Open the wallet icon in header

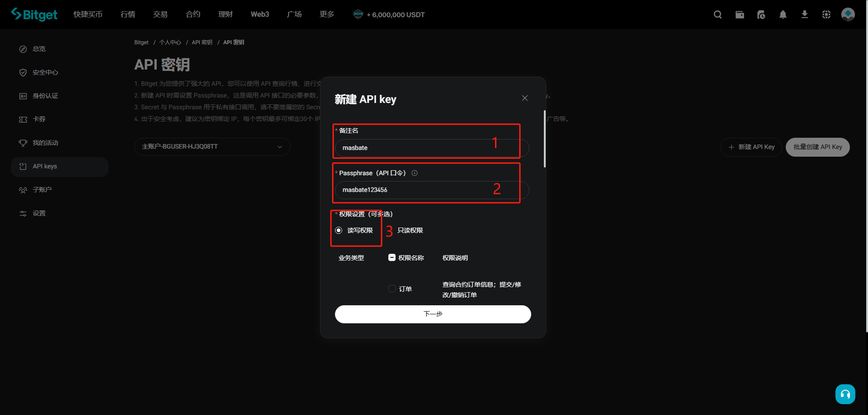click(740, 14)
